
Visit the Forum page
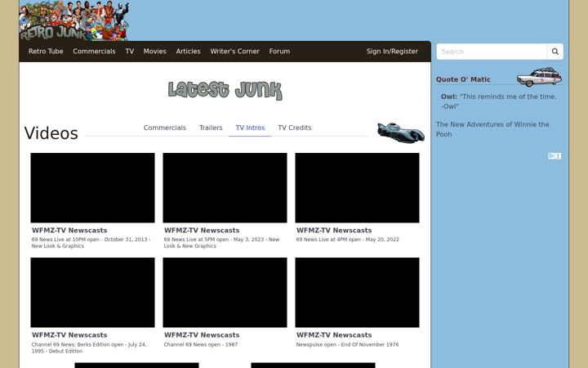279,52
